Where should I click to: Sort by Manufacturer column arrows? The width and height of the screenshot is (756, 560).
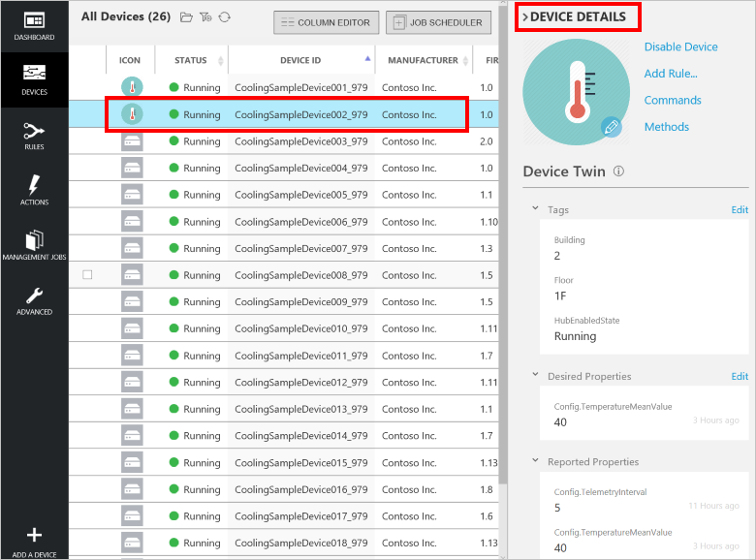pos(466,60)
